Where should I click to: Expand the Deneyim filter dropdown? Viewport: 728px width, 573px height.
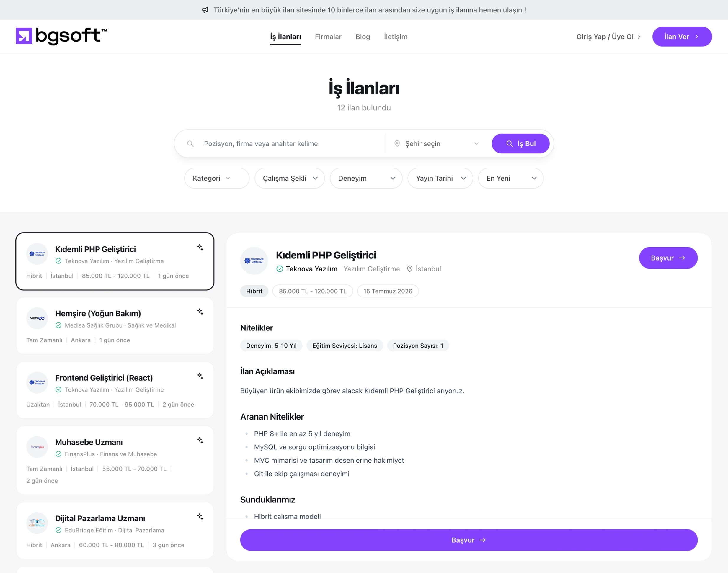(366, 178)
